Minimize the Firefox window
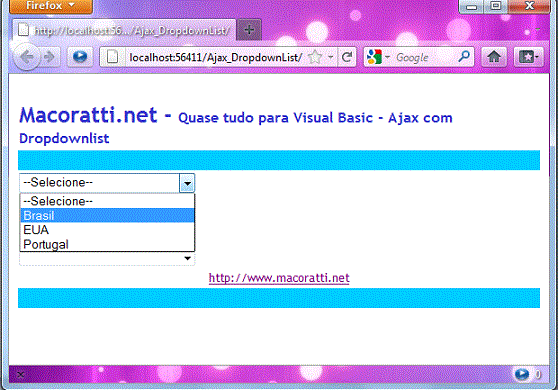Viewport: 558px width, 390px height. point(471,7)
